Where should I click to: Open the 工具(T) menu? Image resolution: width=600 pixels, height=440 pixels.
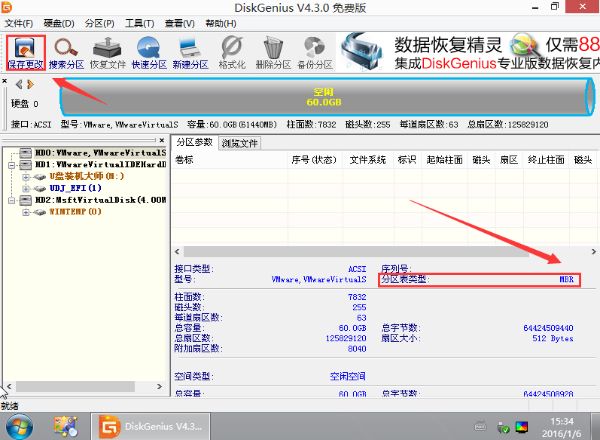tap(140, 23)
